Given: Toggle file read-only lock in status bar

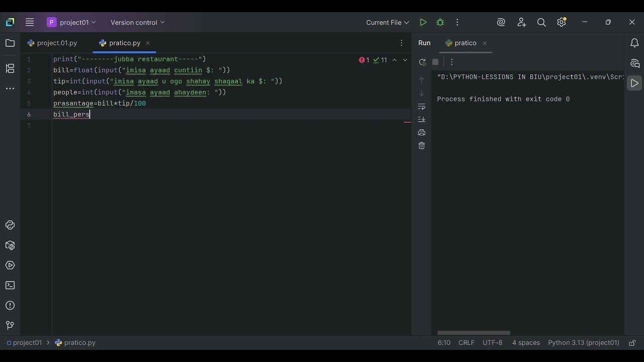Looking at the screenshot, I should tap(632, 343).
